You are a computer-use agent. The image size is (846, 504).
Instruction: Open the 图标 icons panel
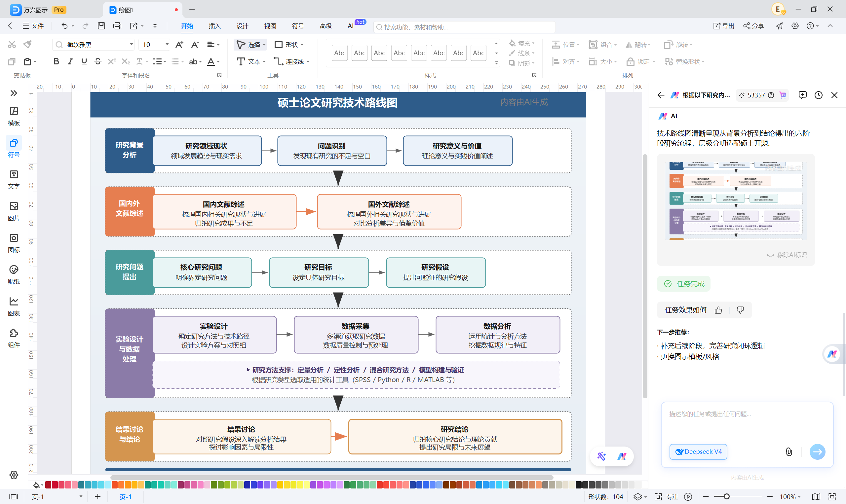point(14,243)
